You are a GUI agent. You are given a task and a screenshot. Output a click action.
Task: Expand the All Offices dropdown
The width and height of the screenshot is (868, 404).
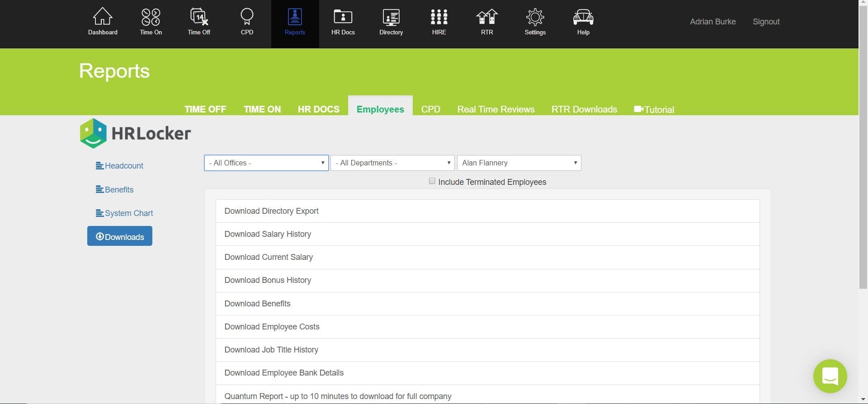pyautogui.click(x=266, y=163)
